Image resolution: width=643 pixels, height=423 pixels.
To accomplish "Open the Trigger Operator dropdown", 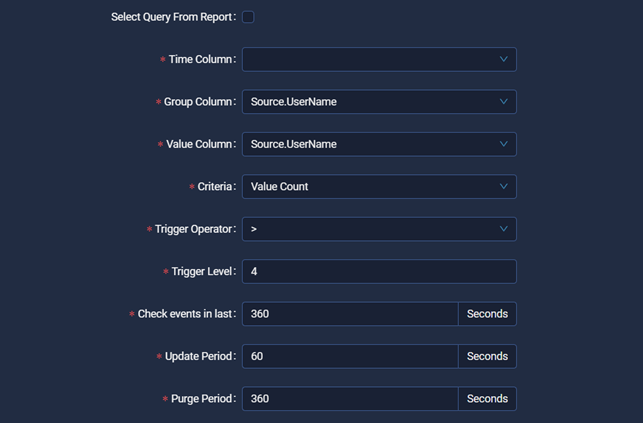I will pos(370,229).
